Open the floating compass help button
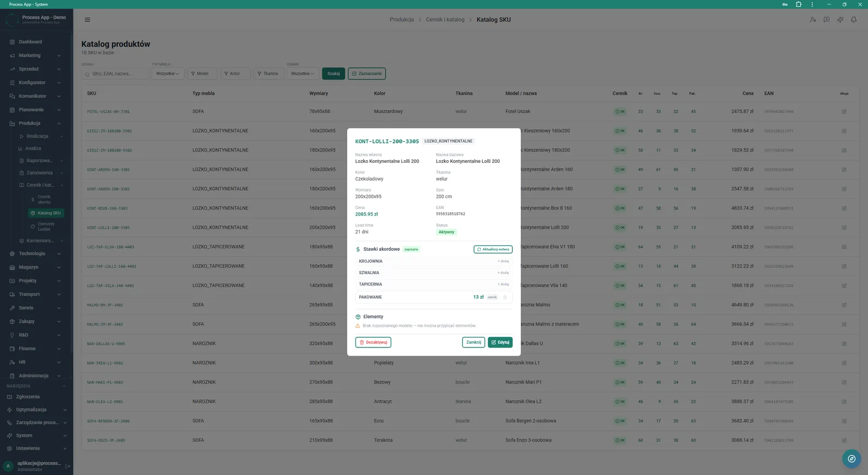 point(852,459)
